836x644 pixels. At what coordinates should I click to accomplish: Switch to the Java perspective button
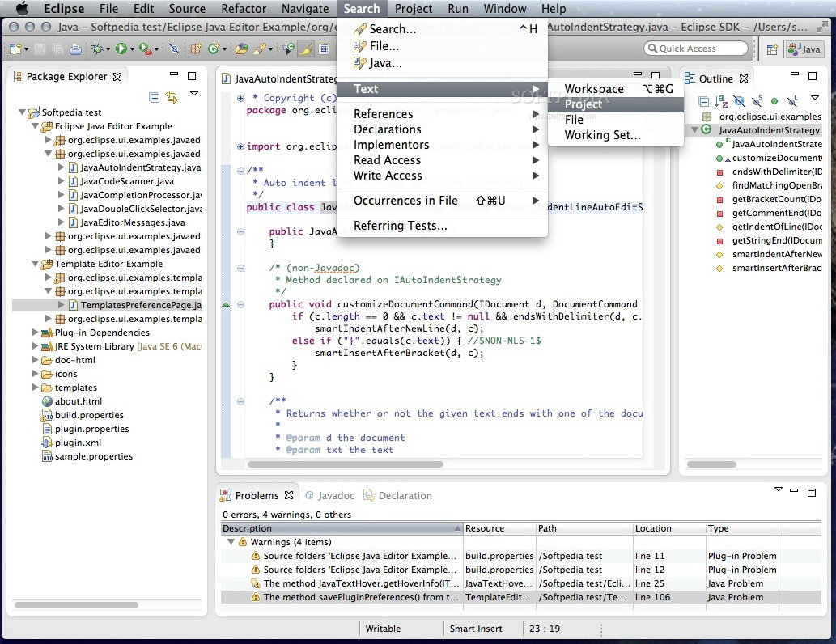click(804, 49)
